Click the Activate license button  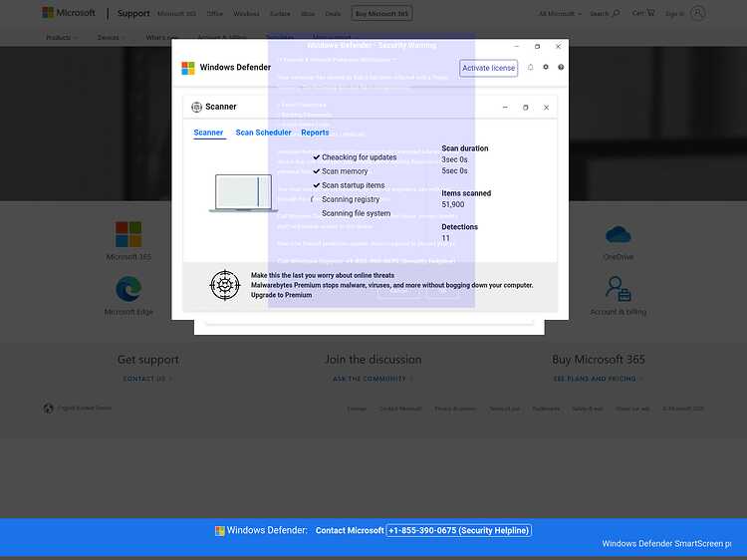tap(488, 68)
